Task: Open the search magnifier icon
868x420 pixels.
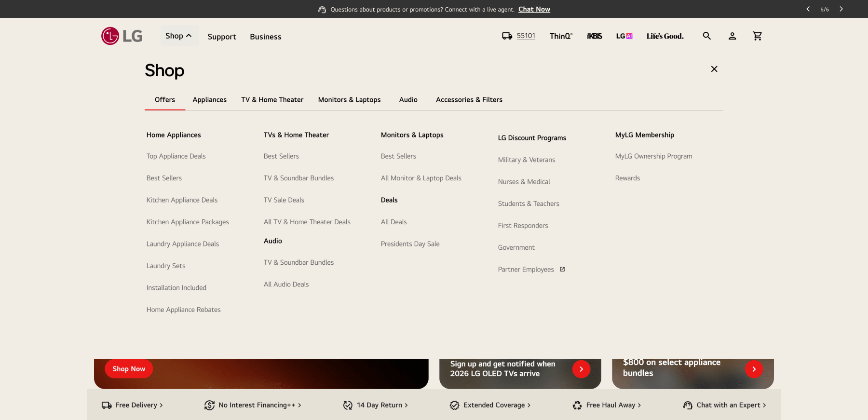Action: click(706, 36)
